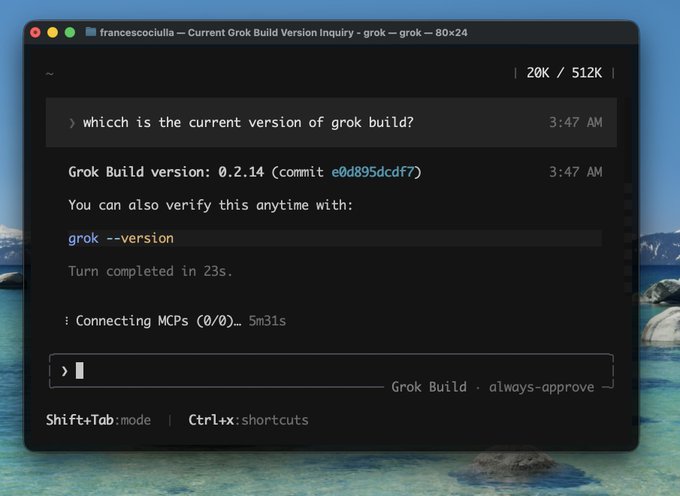The height and width of the screenshot is (496, 680).
Task: Click the tilde working directory indicator
Action: pyautogui.click(x=50, y=73)
